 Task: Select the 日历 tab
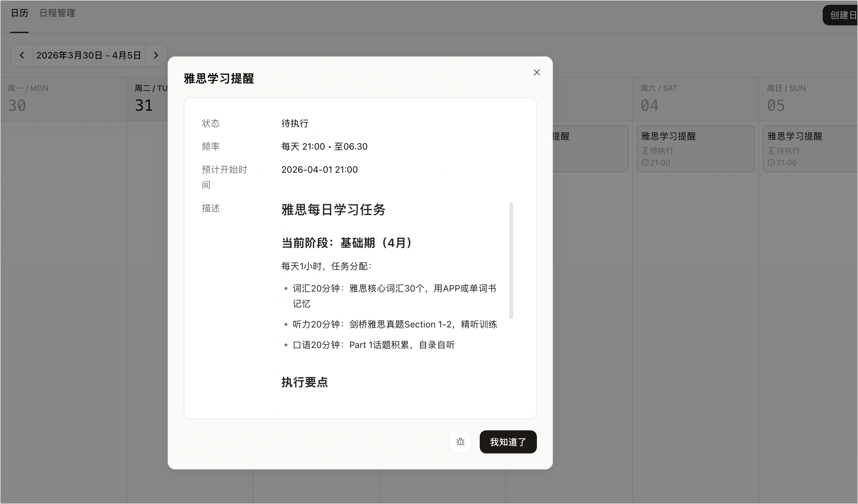[x=19, y=13]
